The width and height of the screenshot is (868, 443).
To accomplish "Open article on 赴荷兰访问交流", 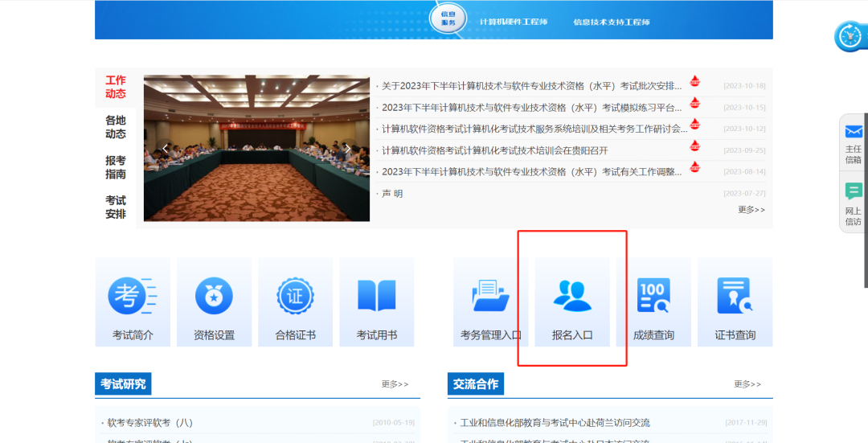I will 555,423.
